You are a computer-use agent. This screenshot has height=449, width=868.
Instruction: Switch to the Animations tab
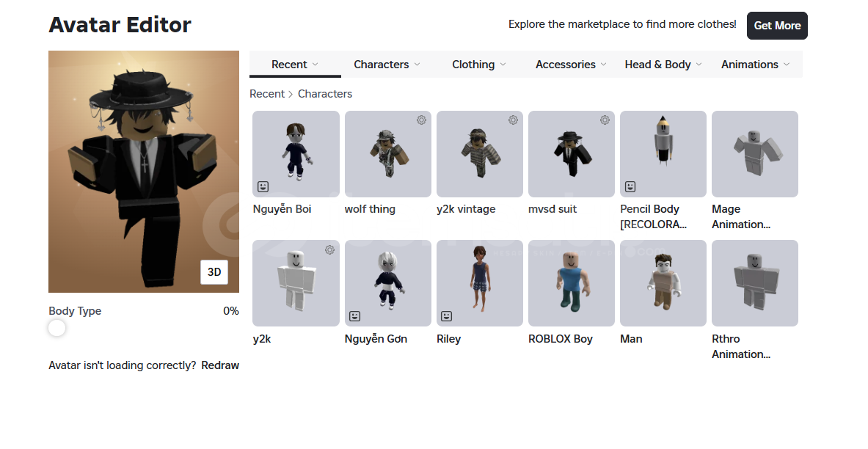[756, 65]
